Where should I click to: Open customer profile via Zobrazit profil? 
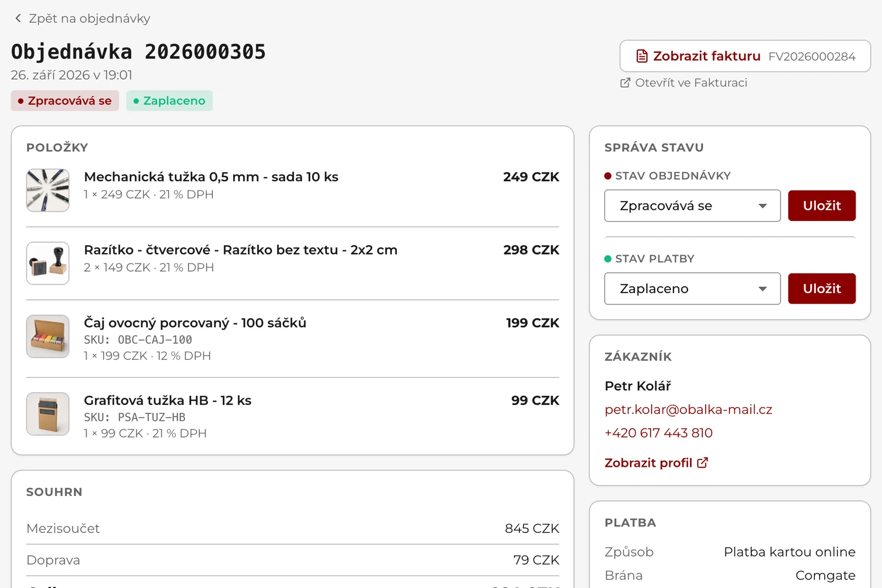(657, 463)
